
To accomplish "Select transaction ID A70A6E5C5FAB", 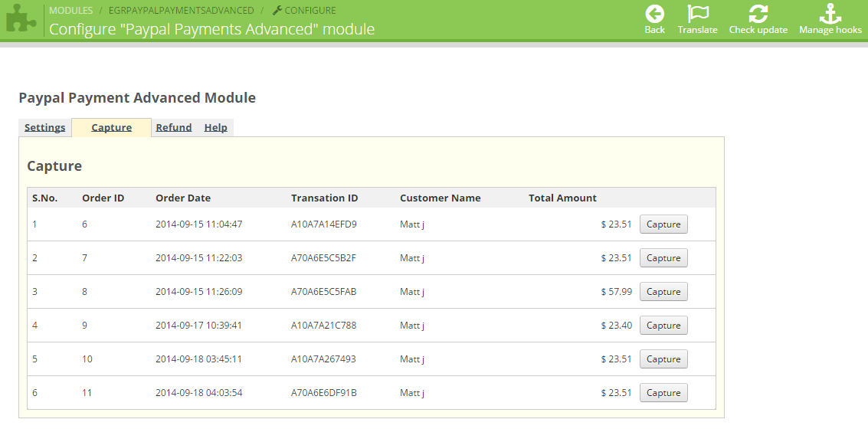I will point(324,292).
